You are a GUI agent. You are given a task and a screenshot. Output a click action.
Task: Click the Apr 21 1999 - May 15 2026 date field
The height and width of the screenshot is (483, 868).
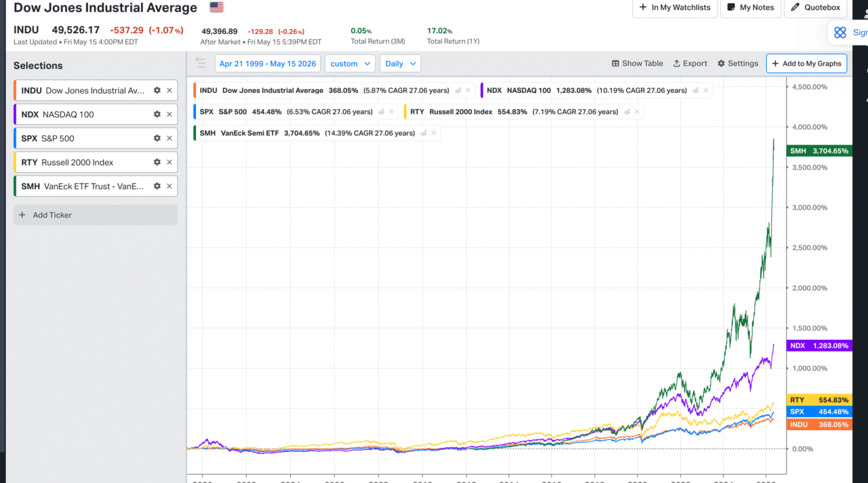click(x=268, y=63)
